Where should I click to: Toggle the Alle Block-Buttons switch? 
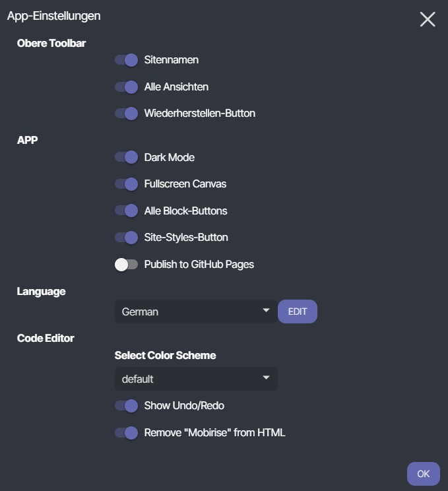(x=126, y=211)
